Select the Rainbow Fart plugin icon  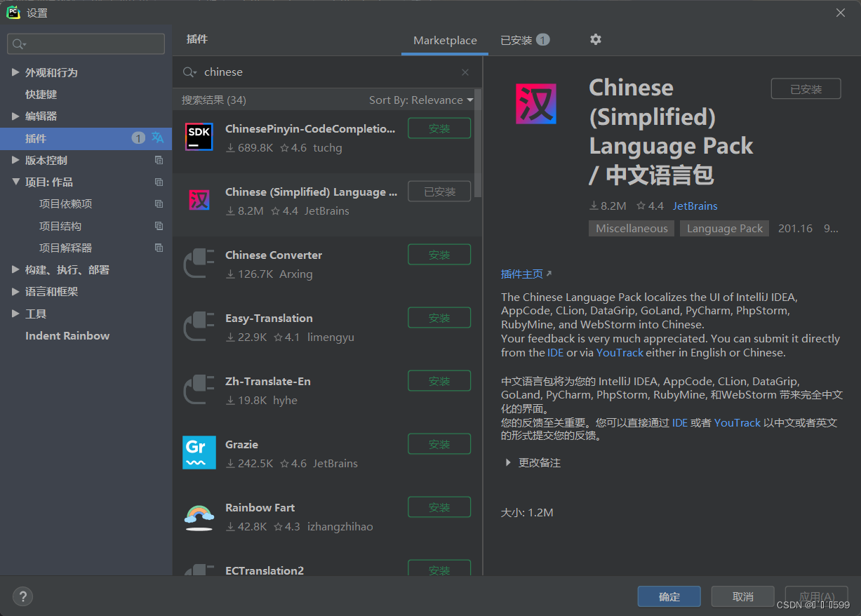point(199,516)
